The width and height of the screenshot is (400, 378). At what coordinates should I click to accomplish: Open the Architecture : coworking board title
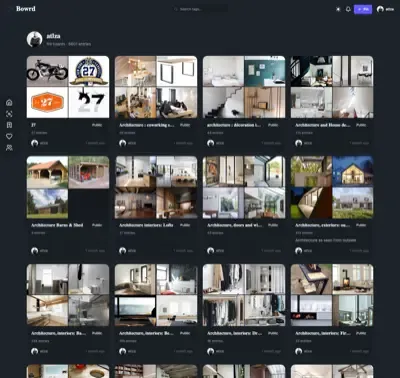(x=147, y=125)
